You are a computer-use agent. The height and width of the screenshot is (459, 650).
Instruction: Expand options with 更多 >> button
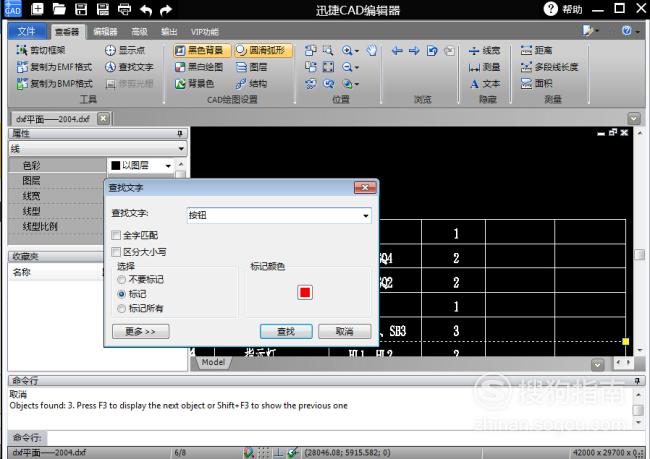tap(141, 331)
